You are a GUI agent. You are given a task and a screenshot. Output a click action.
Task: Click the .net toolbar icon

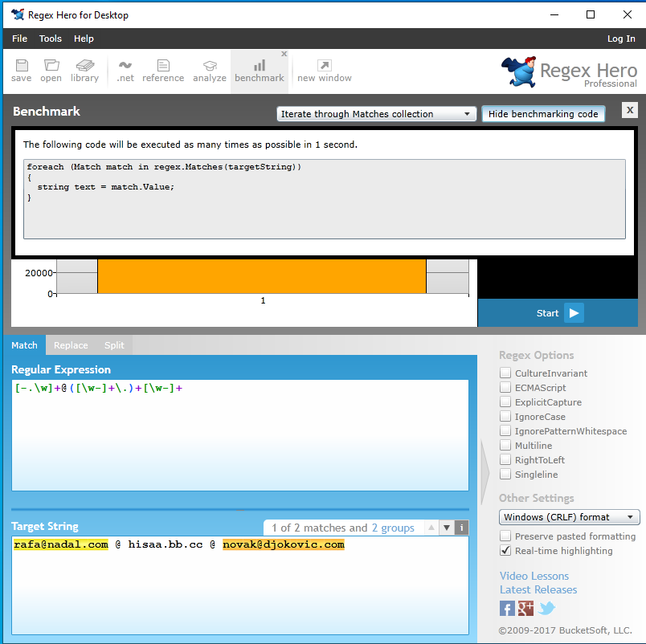point(125,71)
